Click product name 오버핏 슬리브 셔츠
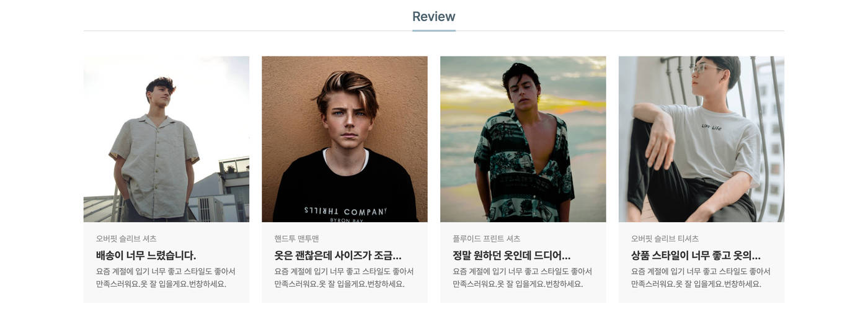868x319 pixels. click(x=126, y=238)
